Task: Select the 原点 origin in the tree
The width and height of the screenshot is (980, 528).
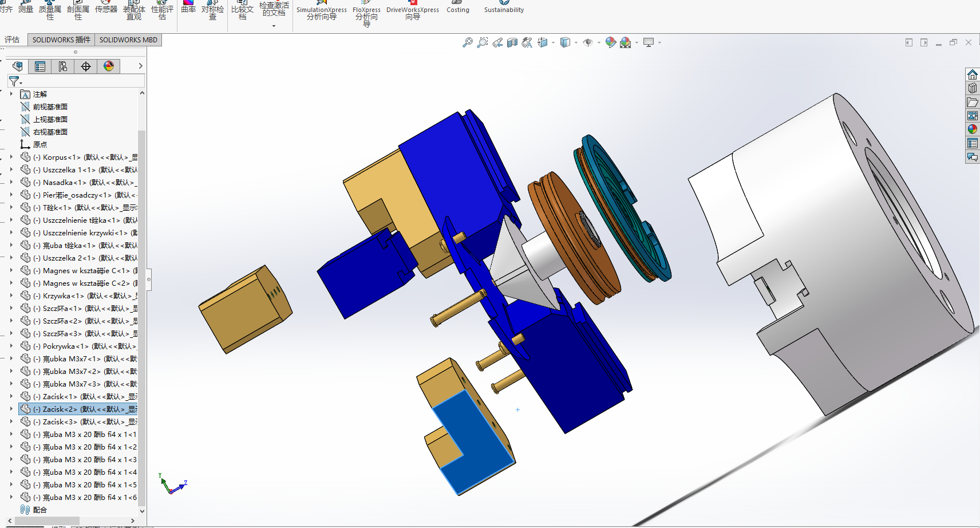Action: click(x=40, y=144)
